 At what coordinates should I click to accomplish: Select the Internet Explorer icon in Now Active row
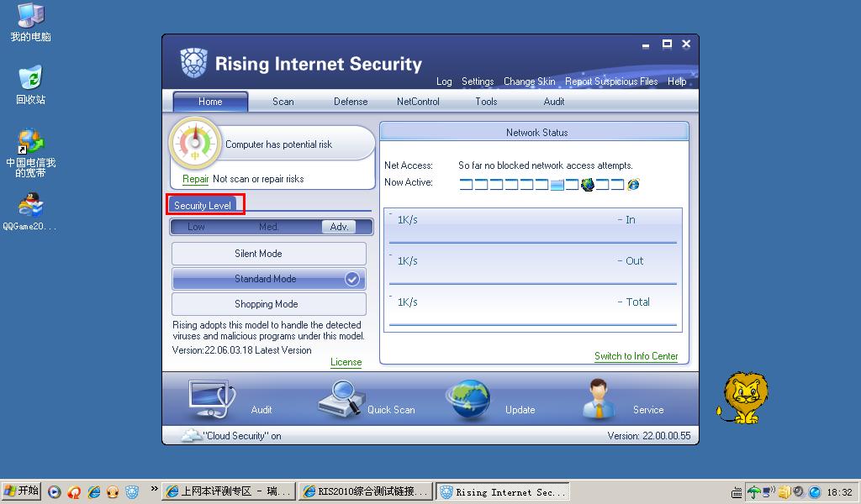click(633, 184)
